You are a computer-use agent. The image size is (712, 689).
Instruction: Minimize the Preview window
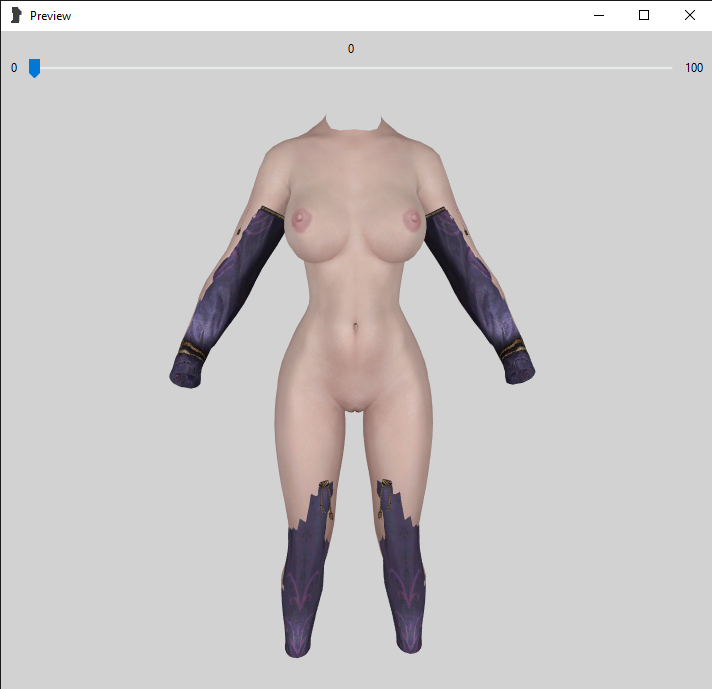tap(598, 16)
